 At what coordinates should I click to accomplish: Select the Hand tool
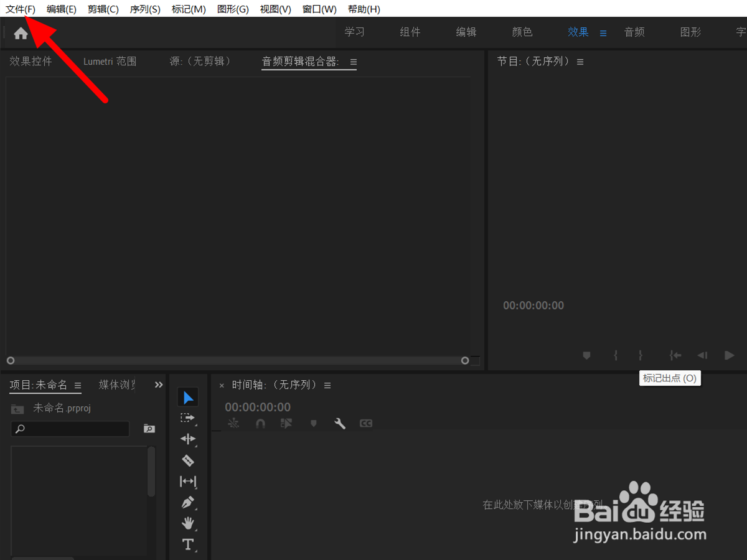point(188,523)
